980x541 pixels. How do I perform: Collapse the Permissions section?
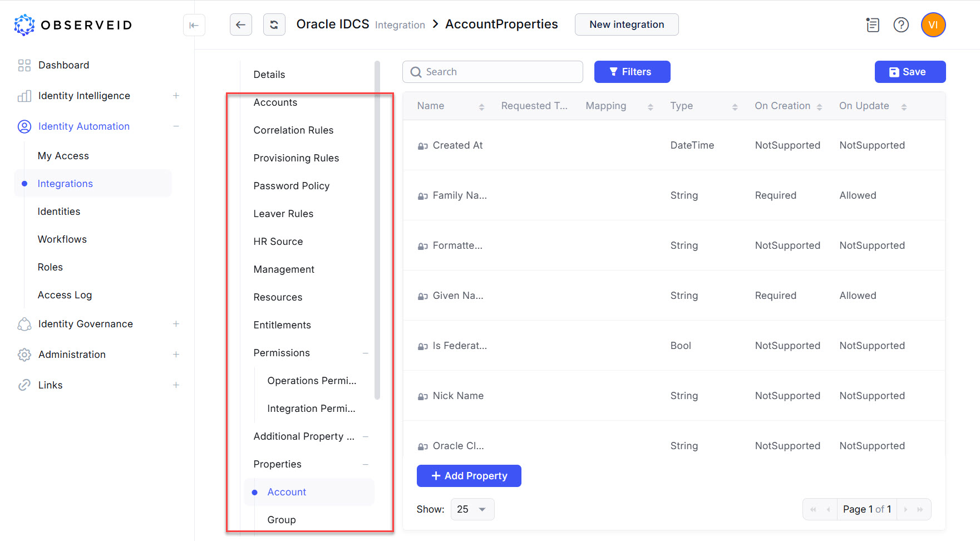coord(366,353)
